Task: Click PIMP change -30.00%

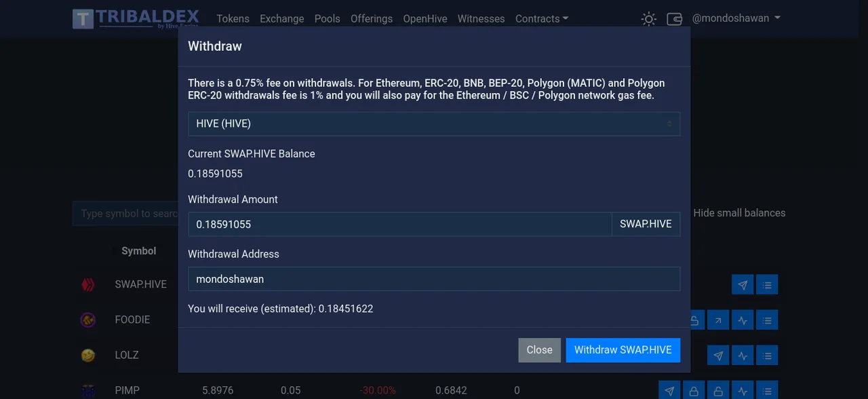Action: click(x=378, y=391)
